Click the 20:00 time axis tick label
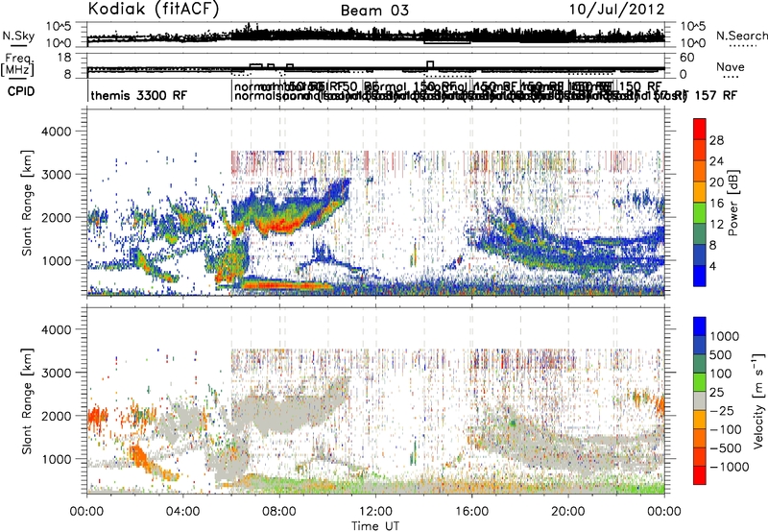This screenshot has width=768, height=532. (x=568, y=512)
